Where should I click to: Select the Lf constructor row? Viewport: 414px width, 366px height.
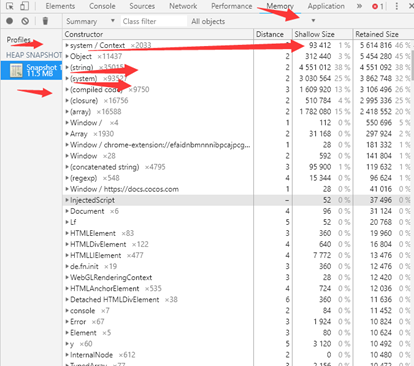click(237, 222)
